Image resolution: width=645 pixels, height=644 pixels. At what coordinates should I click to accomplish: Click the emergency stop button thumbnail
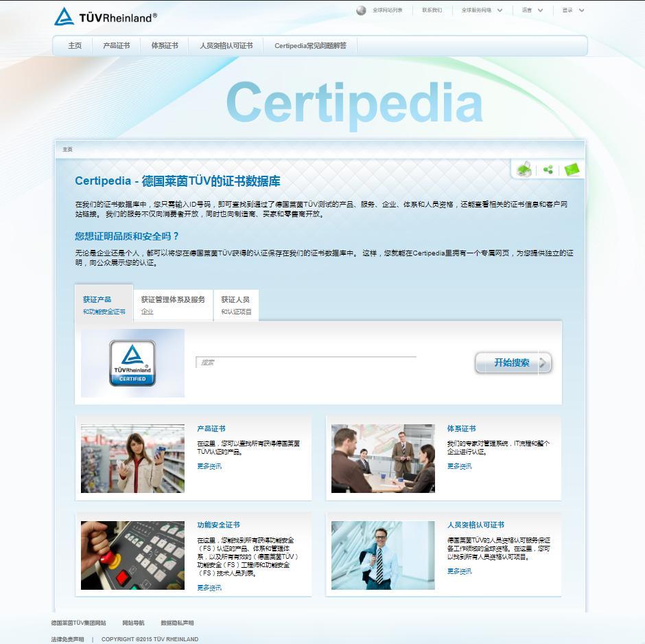point(132,555)
